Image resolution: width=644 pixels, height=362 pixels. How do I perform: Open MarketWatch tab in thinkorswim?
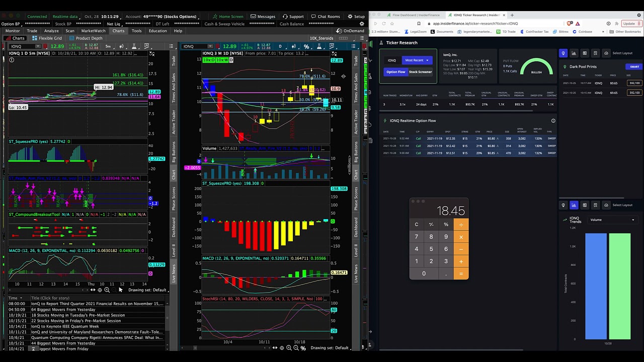coord(93,31)
